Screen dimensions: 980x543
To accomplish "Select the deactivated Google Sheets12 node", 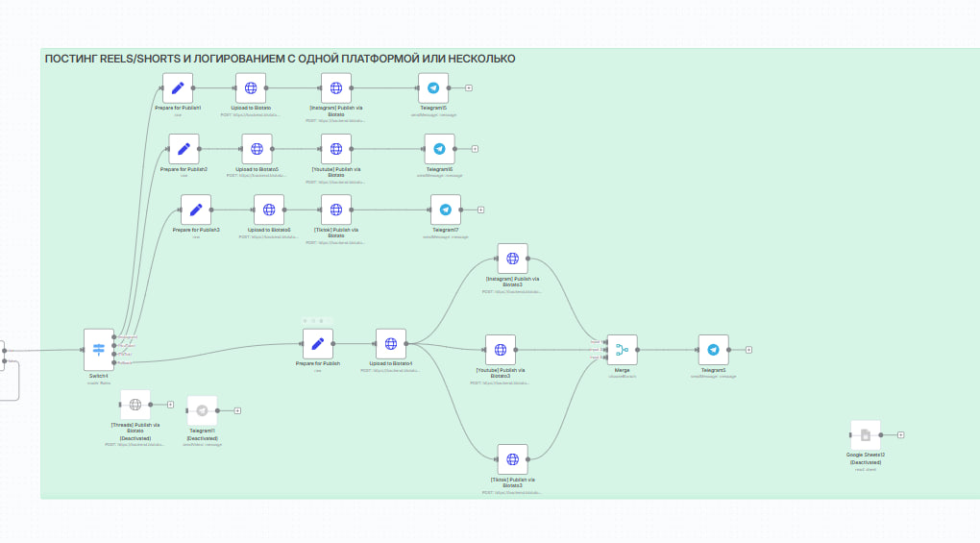I will (866, 435).
